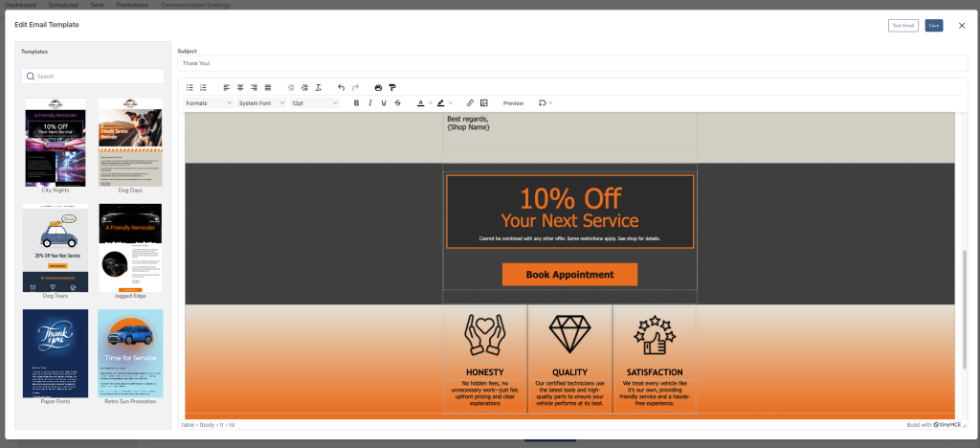Print the email template
Viewport: 980px width, 448px height.
[378, 87]
